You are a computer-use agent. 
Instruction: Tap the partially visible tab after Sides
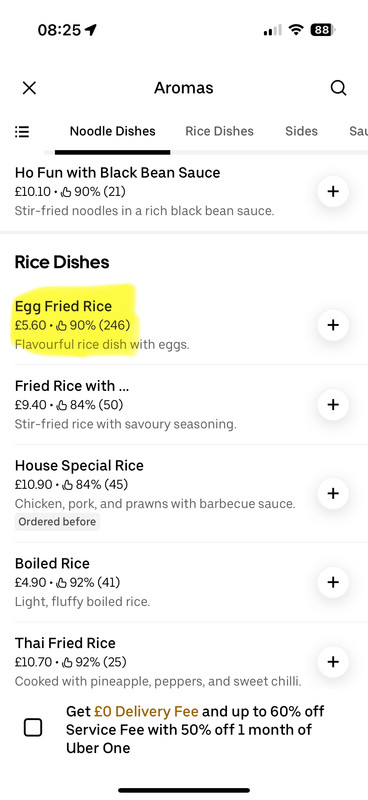[x=358, y=131]
